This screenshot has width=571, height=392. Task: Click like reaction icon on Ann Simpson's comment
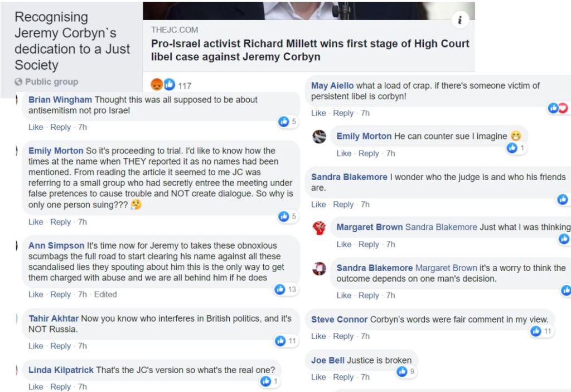point(280,289)
